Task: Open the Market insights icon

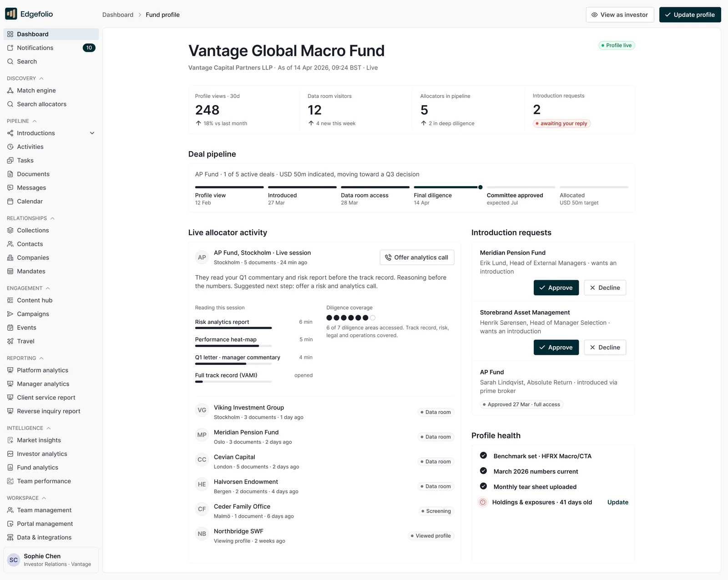Action: click(10, 440)
